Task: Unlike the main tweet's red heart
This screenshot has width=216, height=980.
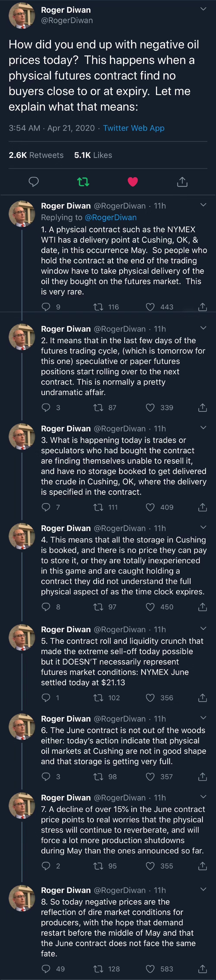Action: (x=133, y=182)
